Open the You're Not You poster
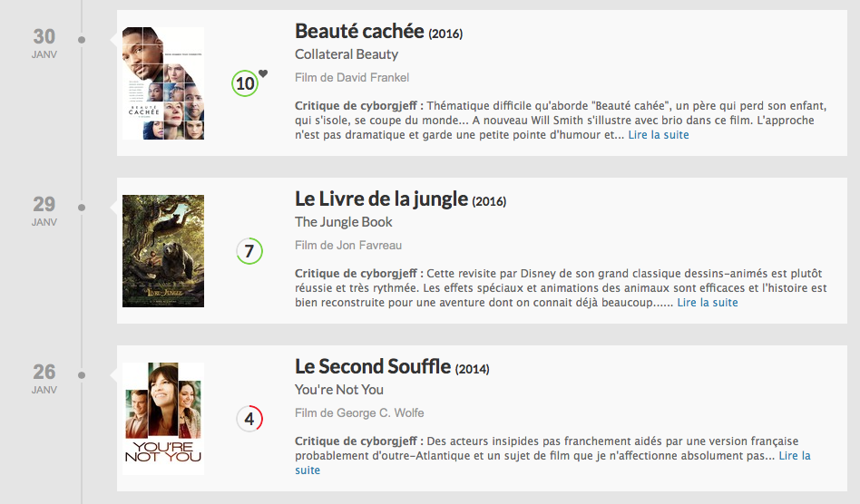The image size is (860, 504). coord(163,419)
